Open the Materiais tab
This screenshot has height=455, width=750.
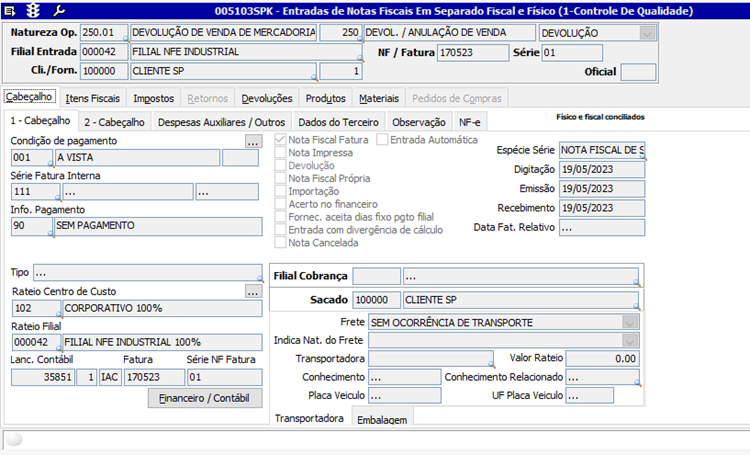tap(379, 99)
